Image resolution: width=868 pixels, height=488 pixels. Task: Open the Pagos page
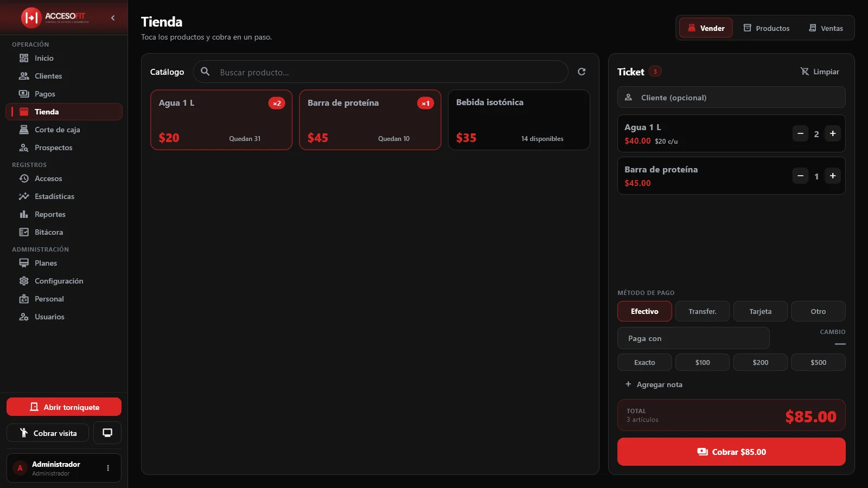(x=64, y=94)
